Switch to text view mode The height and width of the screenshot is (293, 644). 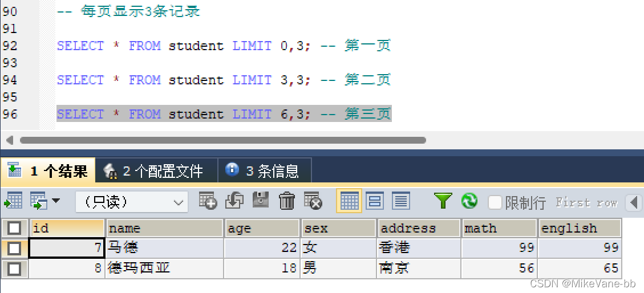click(x=401, y=201)
